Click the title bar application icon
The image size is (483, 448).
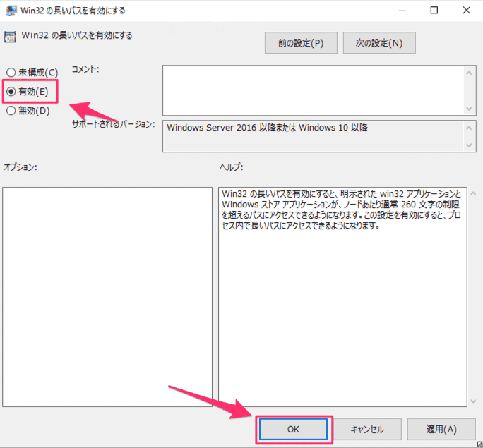(x=11, y=11)
